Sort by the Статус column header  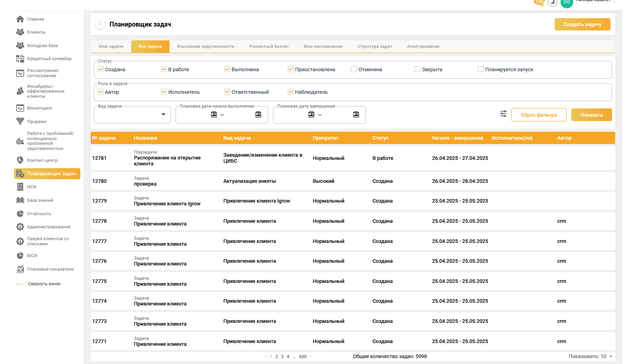pos(380,138)
